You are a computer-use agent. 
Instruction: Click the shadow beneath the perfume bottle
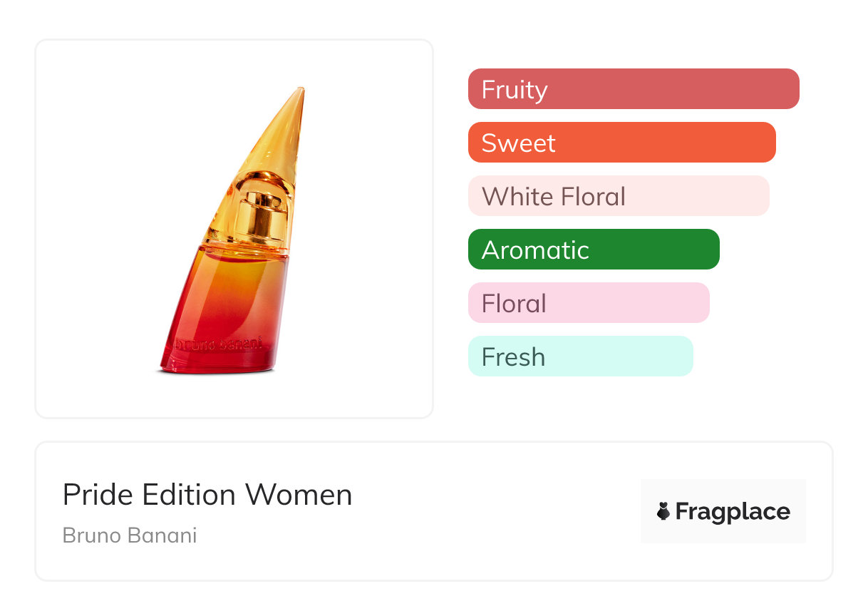pos(214,372)
